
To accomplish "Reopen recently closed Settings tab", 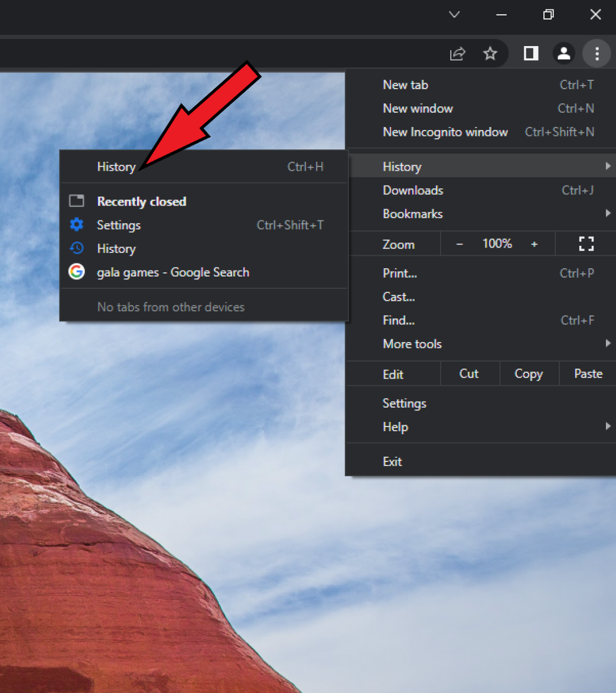I will click(204, 225).
